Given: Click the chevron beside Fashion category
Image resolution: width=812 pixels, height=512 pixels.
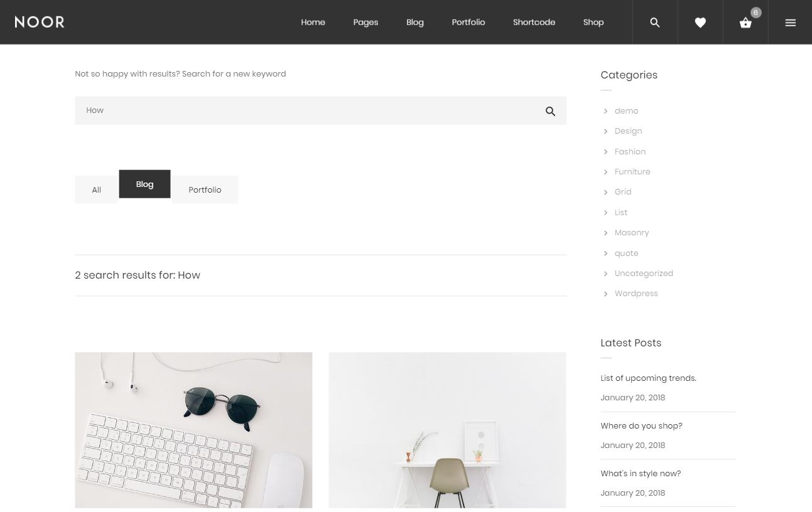Looking at the screenshot, I should [x=605, y=152].
